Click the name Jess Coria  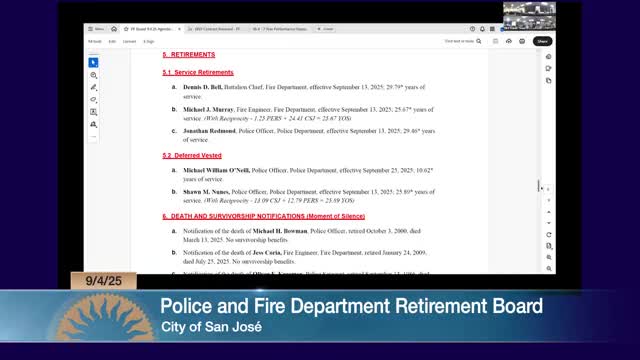tap(267, 253)
